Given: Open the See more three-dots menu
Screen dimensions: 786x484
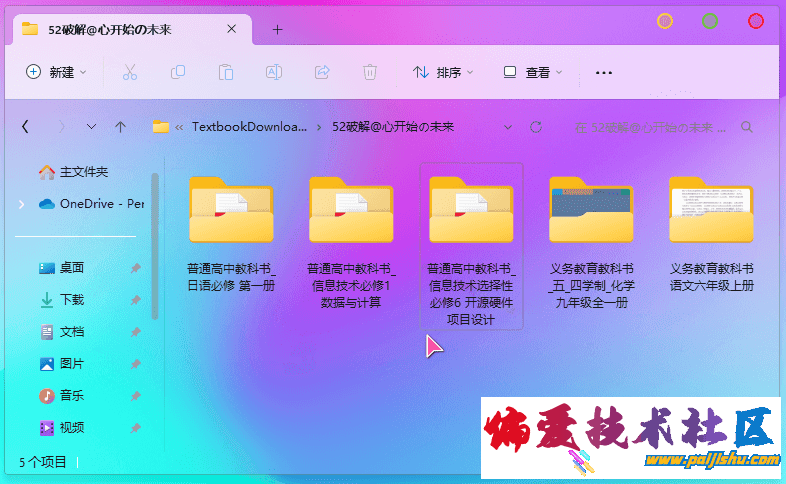Looking at the screenshot, I should point(603,72).
